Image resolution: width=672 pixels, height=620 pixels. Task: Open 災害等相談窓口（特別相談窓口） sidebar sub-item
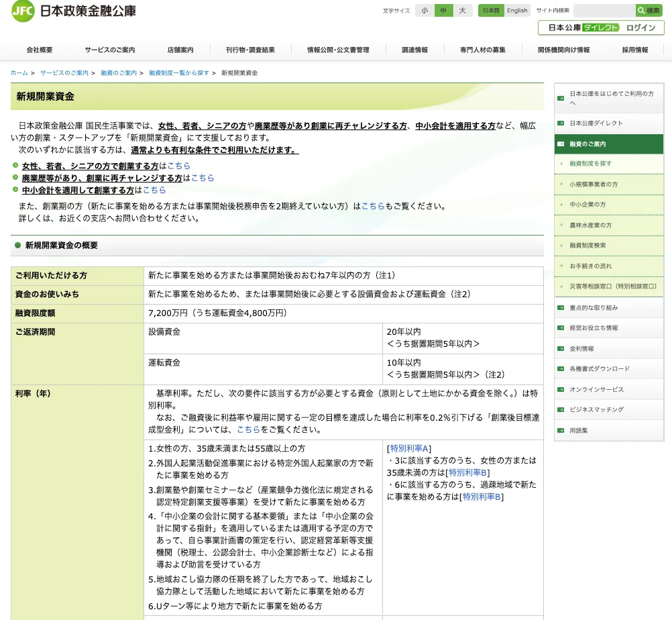point(609,287)
